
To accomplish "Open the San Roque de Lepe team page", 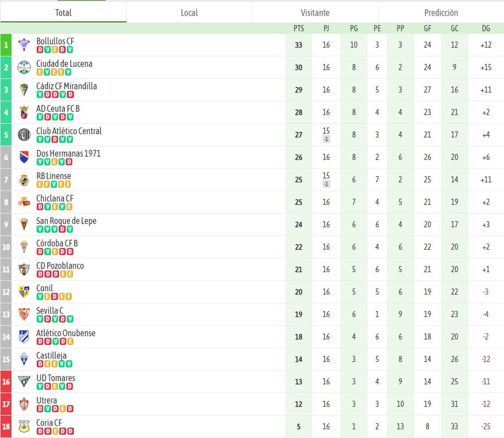I will click(x=66, y=221).
